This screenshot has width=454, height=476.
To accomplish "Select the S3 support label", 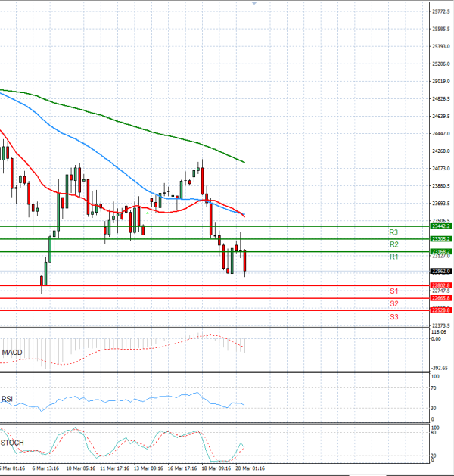I will [393, 316].
